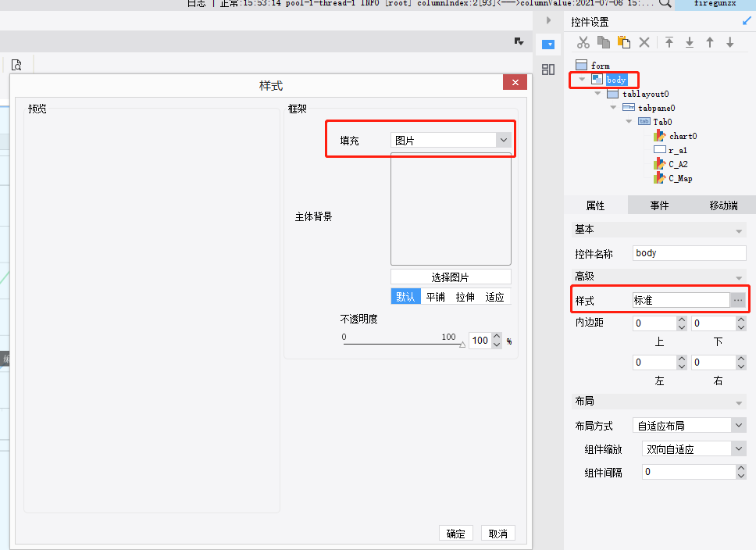Screen dimensions: 756x550
Task: Open style editor with ellipsis button
Action: (738, 300)
